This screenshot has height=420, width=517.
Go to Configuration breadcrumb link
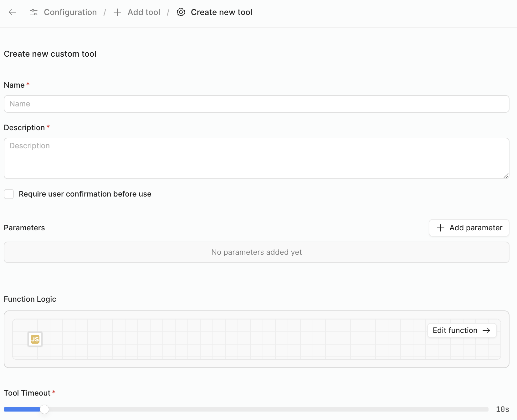click(x=70, y=12)
